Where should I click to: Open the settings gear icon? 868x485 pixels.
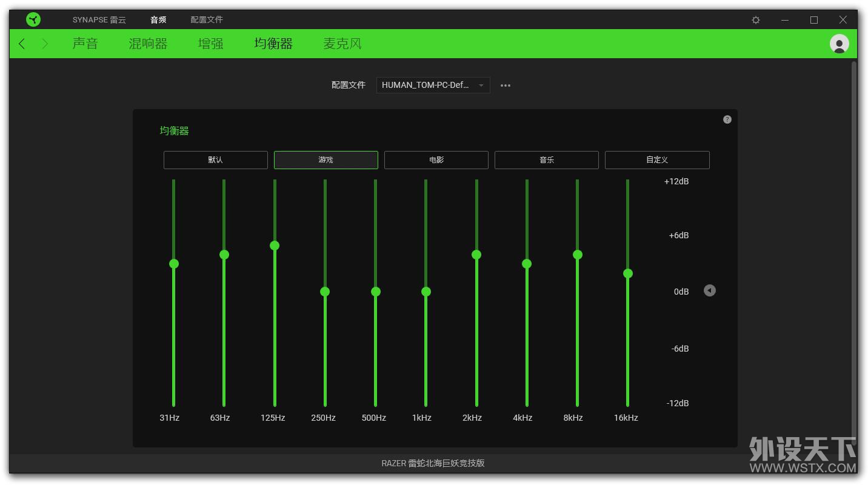click(x=756, y=20)
